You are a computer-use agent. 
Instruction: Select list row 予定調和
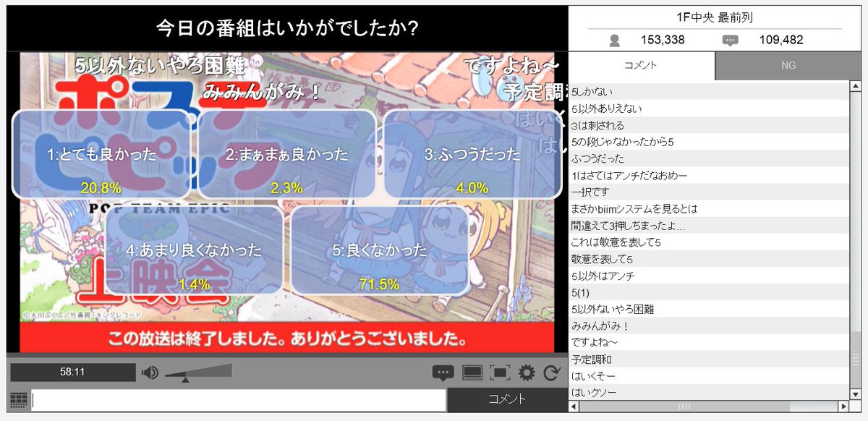coord(709,359)
